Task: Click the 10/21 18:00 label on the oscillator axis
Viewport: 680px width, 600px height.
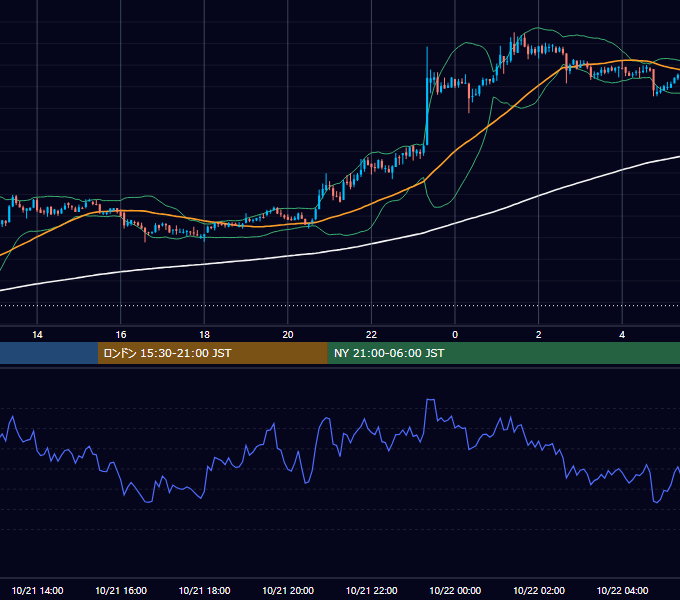Action: [x=204, y=590]
